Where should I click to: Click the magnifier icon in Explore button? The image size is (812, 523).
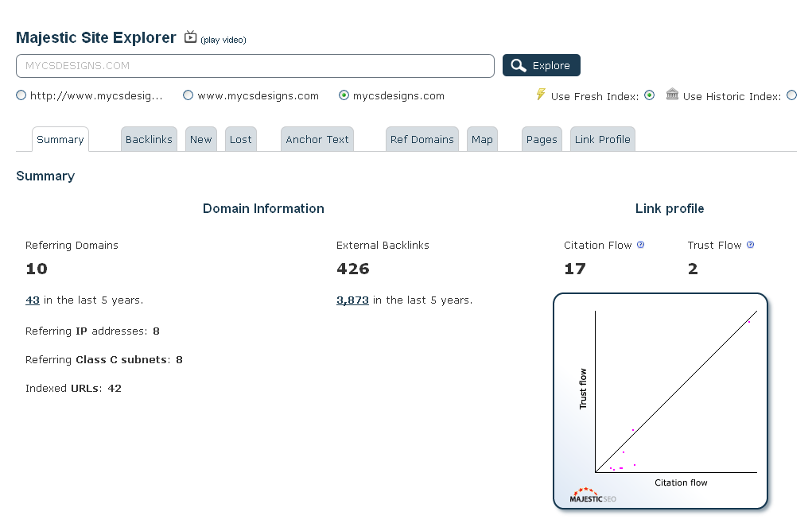(519, 65)
